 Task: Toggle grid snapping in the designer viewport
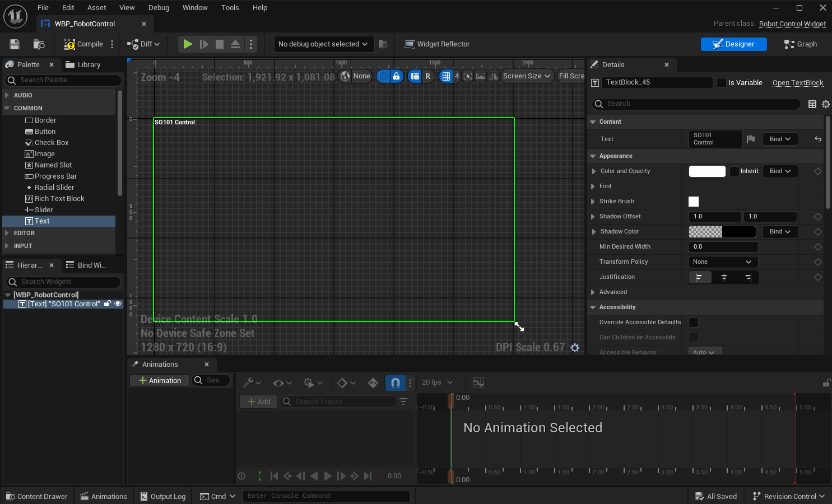446,76
